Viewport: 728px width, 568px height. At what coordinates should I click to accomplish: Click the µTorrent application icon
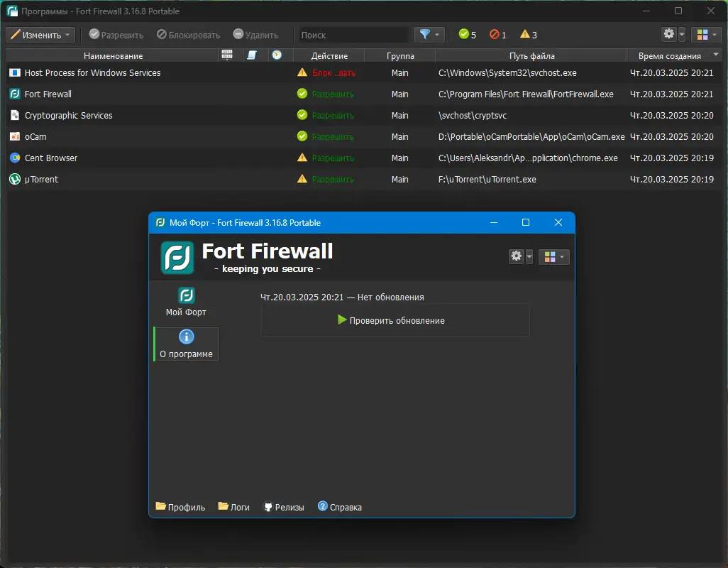pyautogui.click(x=15, y=179)
